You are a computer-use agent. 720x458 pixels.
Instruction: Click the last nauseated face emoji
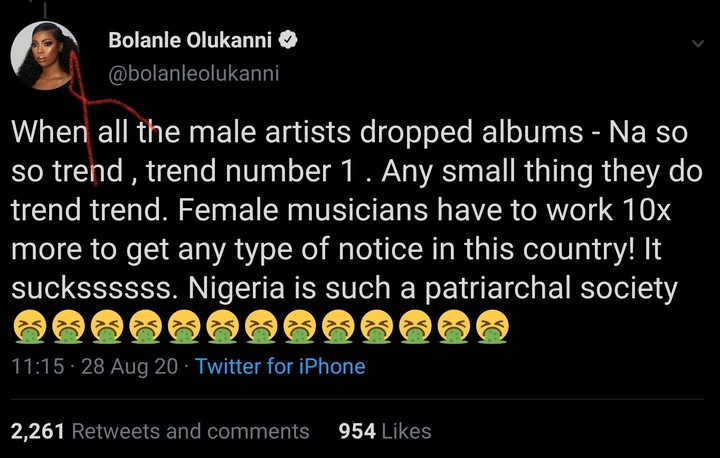tap(491, 326)
